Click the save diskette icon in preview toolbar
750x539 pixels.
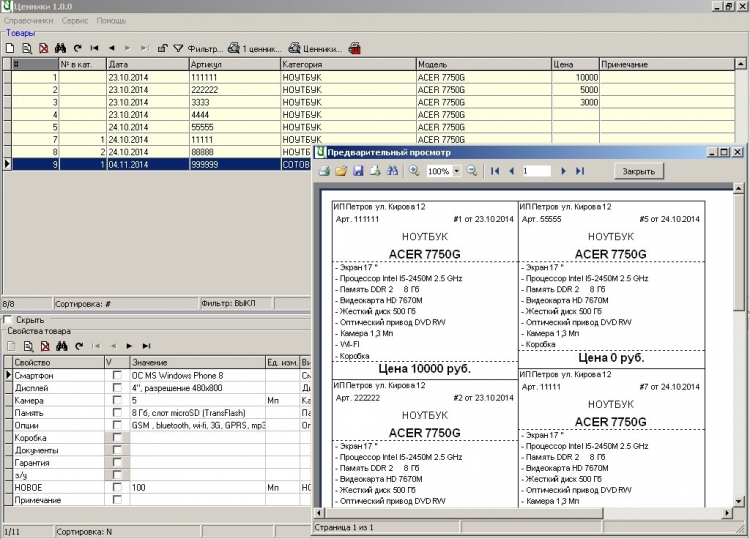click(357, 172)
